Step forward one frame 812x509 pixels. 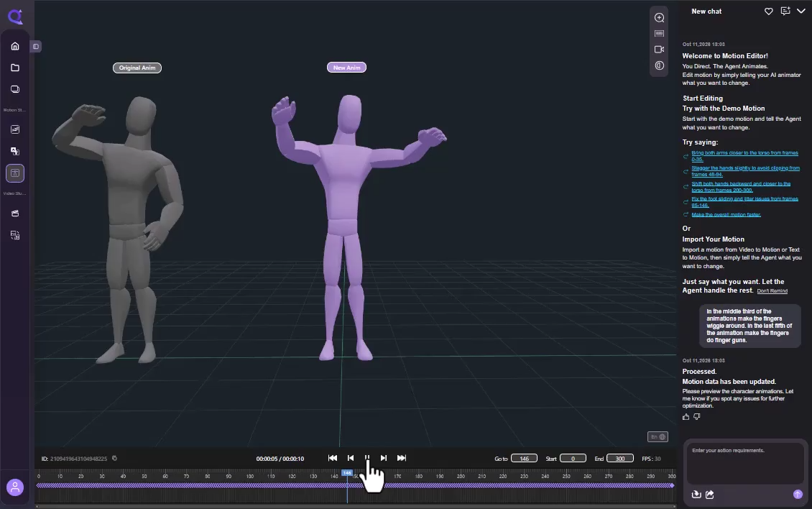[x=384, y=458]
